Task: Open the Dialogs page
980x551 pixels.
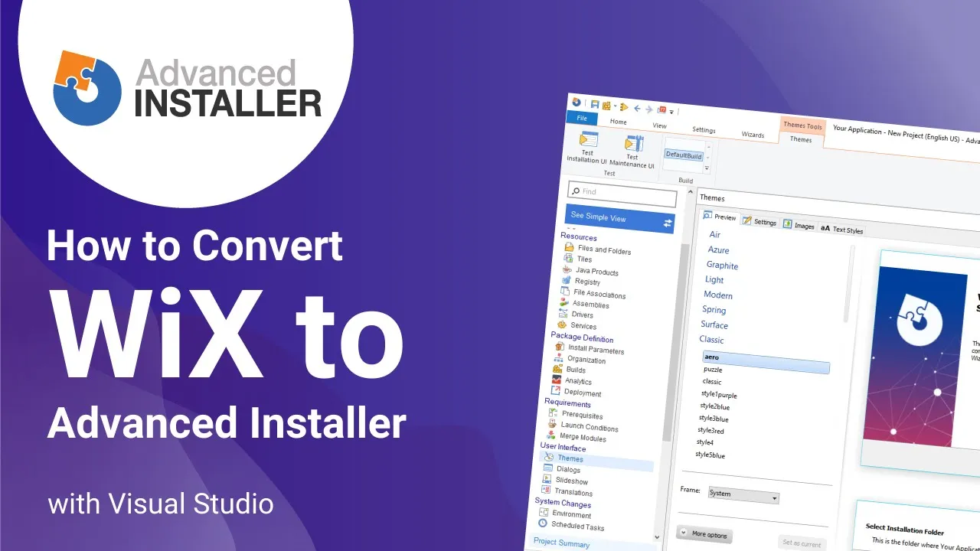Action: pos(562,469)
